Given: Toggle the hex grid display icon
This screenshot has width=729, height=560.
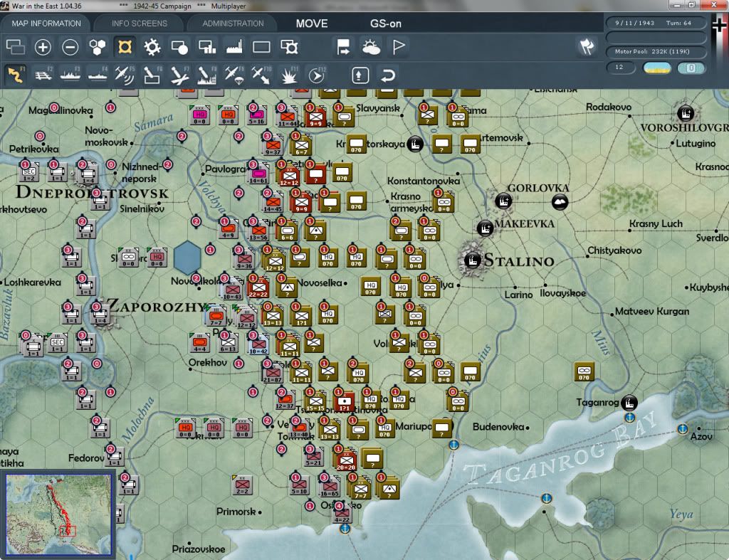Looking at the screenshot, I should [x=97, y=47].
